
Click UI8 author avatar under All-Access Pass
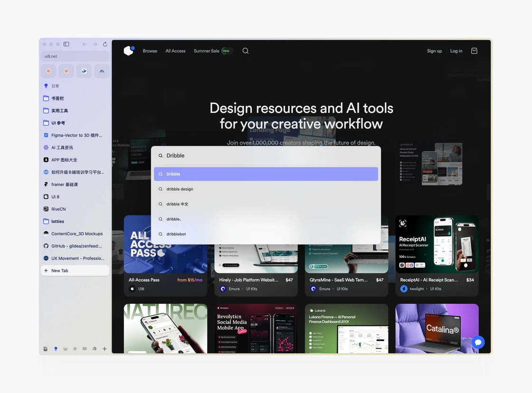tap(133, 289)
